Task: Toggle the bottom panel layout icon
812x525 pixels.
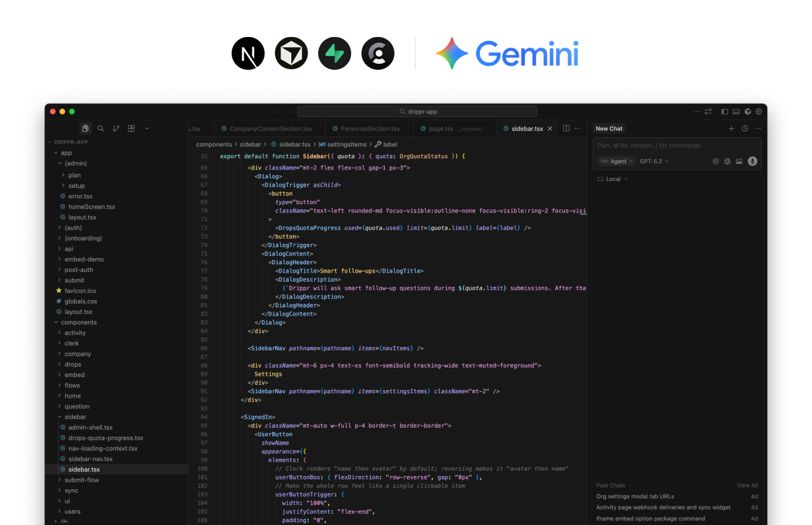Action: click(x=736, y=112)
